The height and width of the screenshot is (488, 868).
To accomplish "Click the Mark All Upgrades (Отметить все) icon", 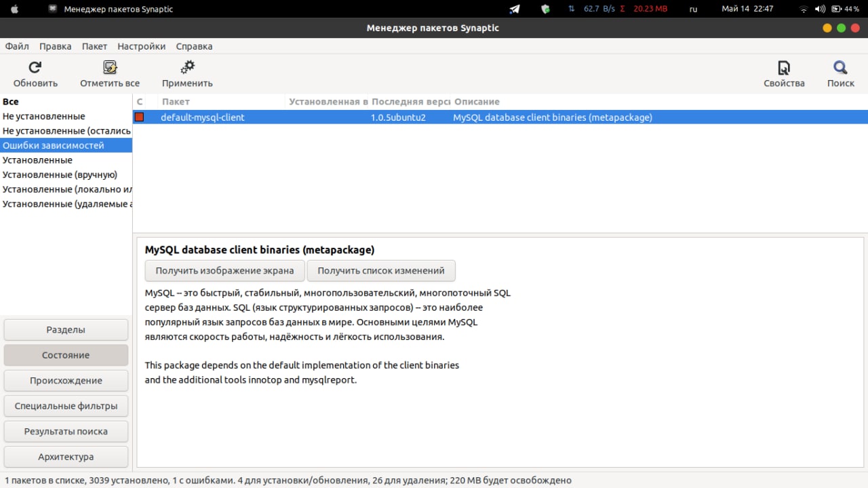I will click(x=110, y=67).
